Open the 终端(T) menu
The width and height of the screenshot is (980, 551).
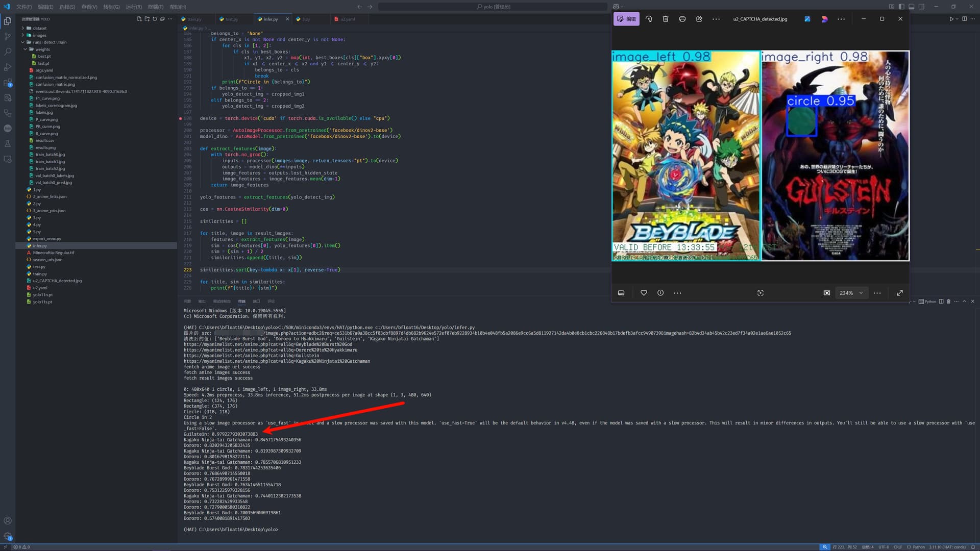(156, 7)
